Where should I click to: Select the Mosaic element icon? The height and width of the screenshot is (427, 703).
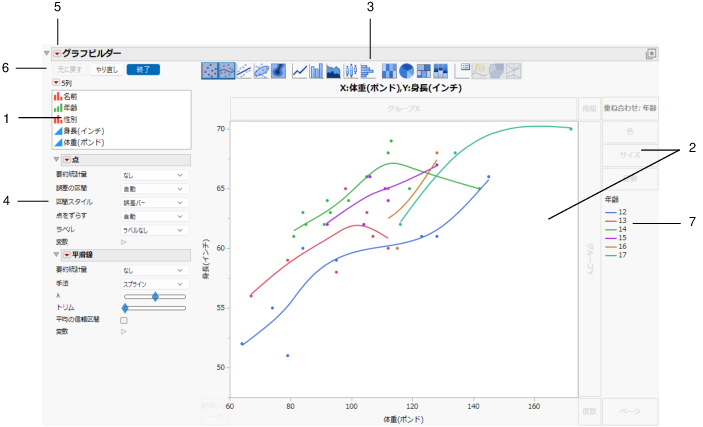pos(440,71)
